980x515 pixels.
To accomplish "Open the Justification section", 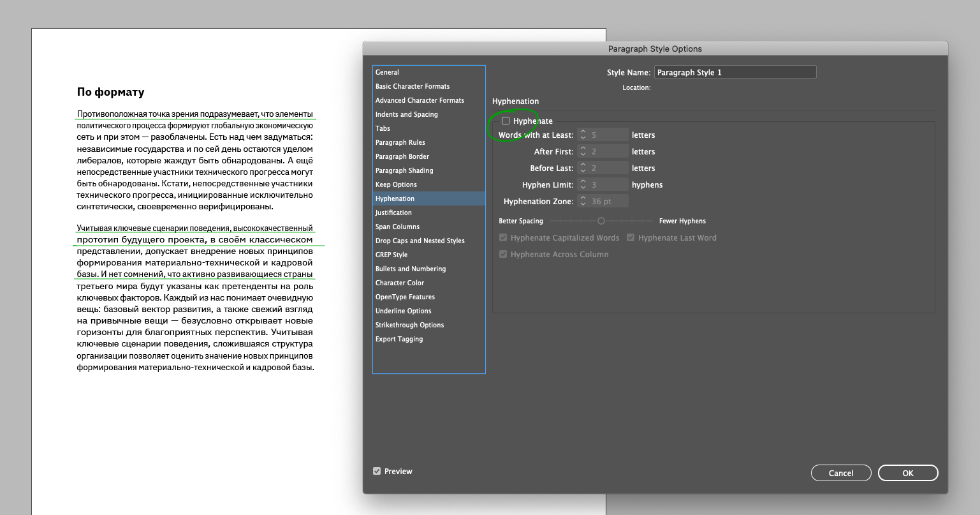I will tap(429, 213).
